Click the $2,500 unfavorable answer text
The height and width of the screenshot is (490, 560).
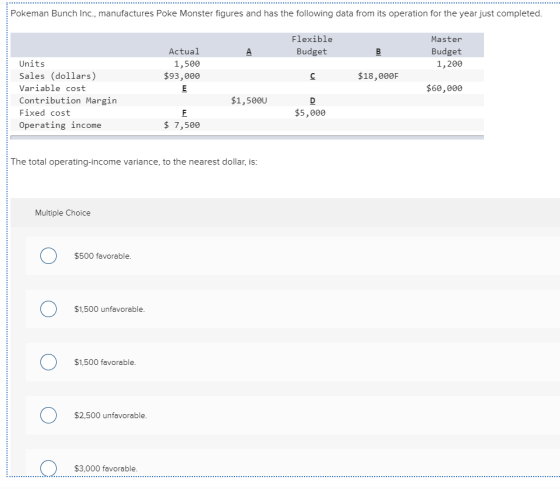pyautogui.click(x=110, y=415)
